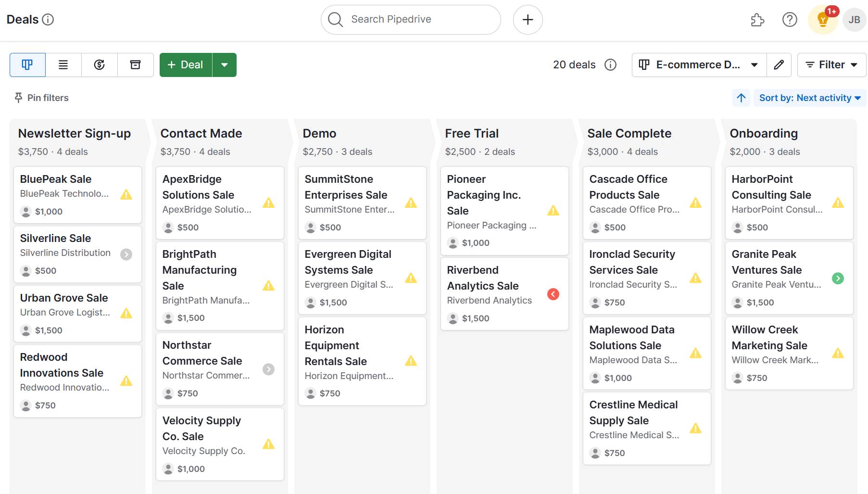The width and height of the screenshot is (868, 494).
Task: Click grey arrow on Northstar Commerce Sale
Action: [x=269, y=369]
